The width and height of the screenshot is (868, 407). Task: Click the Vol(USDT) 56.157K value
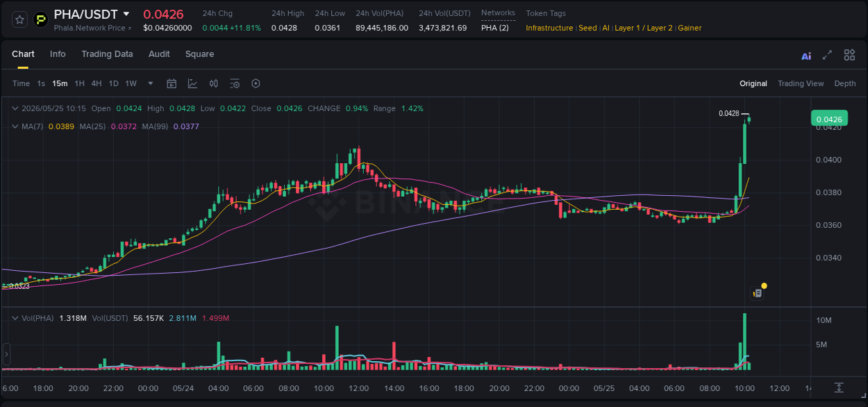pyautogui.click(x=149, y=318)
